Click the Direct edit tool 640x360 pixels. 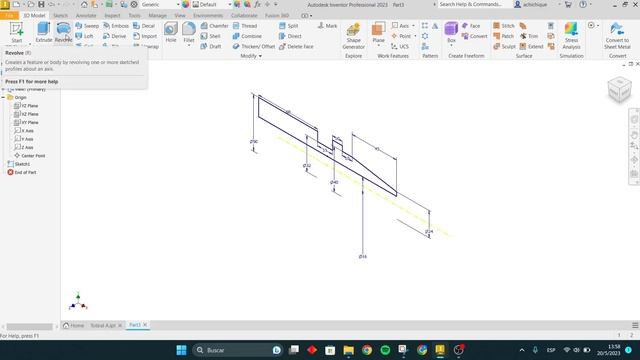[x=290, y=36]
